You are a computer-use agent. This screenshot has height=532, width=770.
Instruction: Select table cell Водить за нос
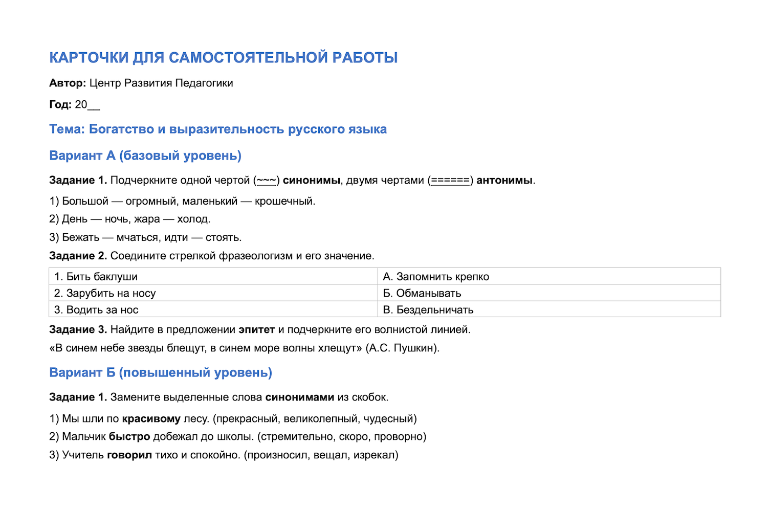click(213, 309)
